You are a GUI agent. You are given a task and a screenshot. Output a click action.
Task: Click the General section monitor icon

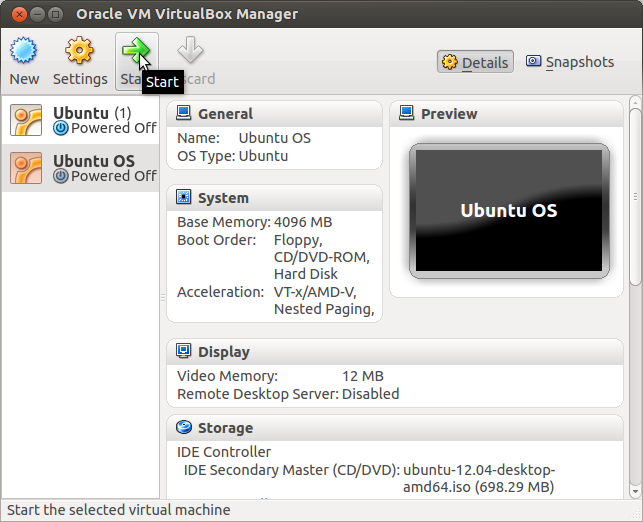(x=183, y=113)
